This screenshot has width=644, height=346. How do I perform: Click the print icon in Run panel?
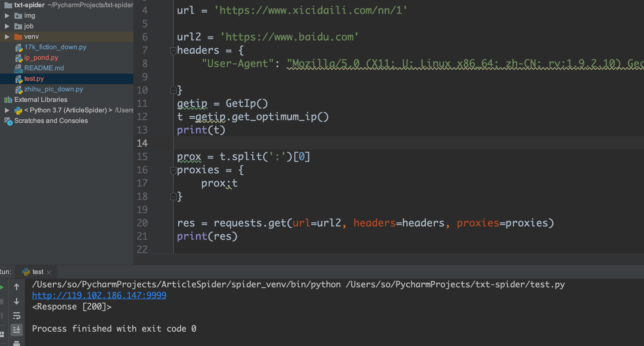[x=17, y=343]
